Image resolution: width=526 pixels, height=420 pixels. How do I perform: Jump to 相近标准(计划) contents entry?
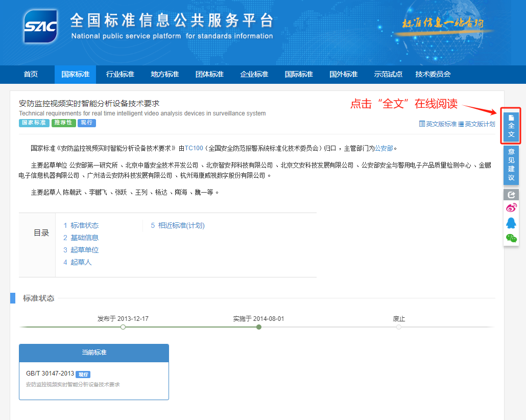181,225
